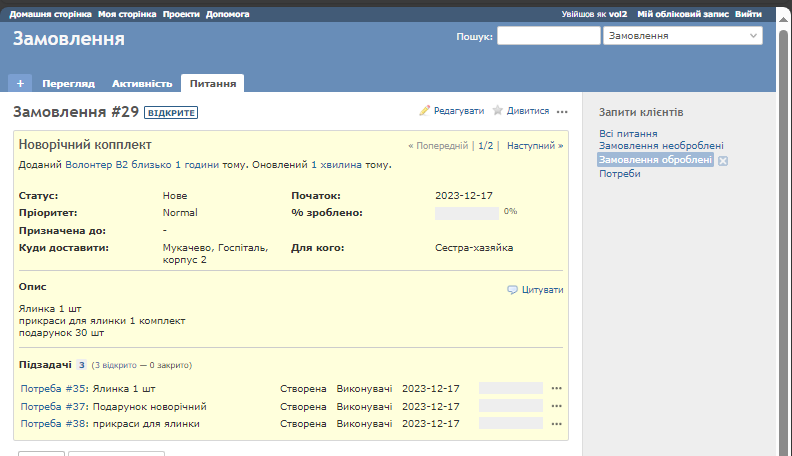Click the search (Пошук) input field
This screenshot has width=792, height=456.
pos(548,36)
